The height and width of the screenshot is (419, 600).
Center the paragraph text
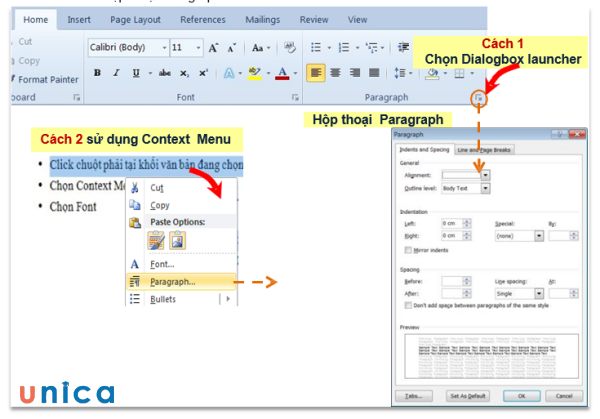tap(335, 73)
